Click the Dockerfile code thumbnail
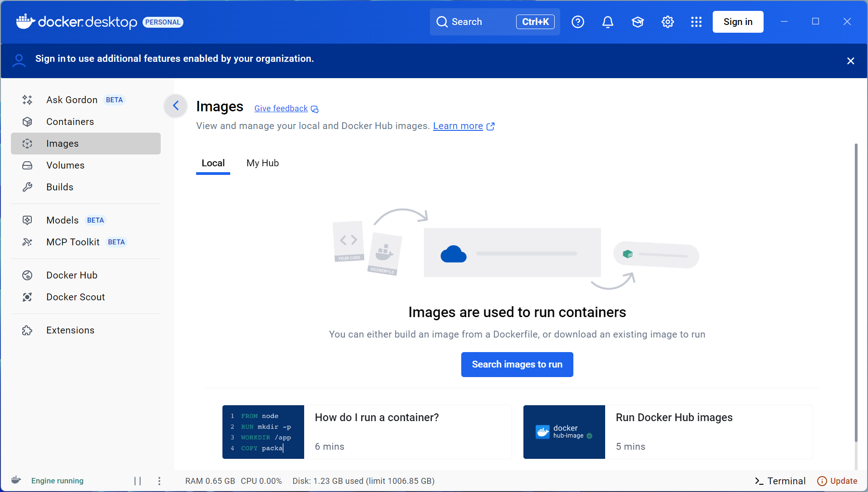The image size is (868, 492). pyautogui.click(x=263, y=432)
